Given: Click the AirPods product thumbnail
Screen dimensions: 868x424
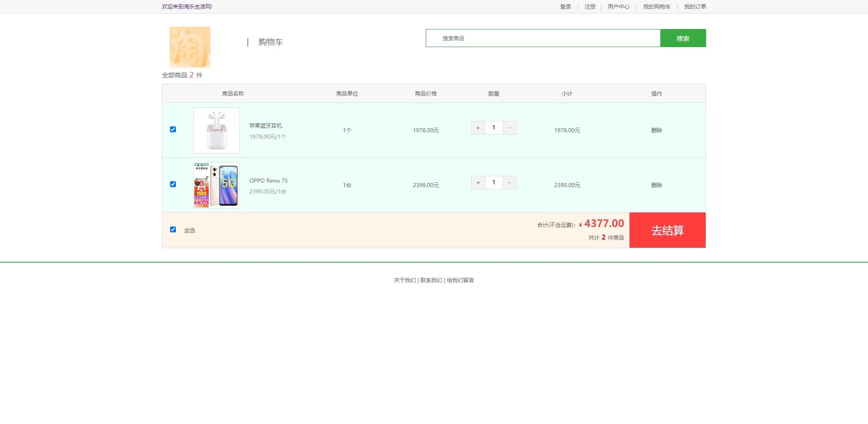Looking at the screenshot, I should pos(217,130).
